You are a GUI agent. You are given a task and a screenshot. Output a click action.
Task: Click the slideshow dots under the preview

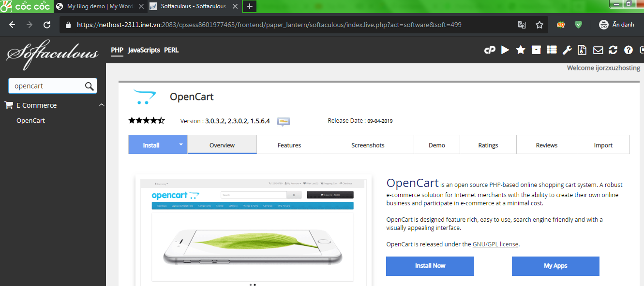point(253,285)
